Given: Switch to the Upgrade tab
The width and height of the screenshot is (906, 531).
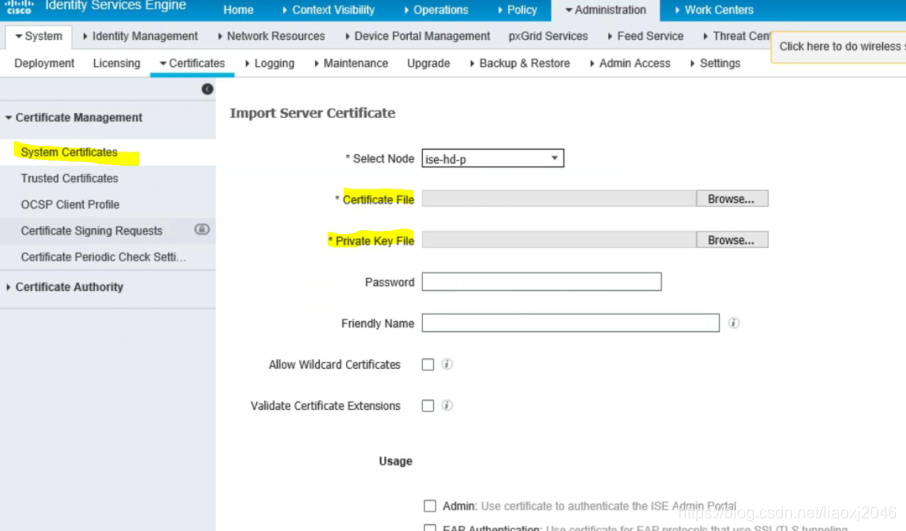Looking at the screenshot, I should pyautogui.click(x=428, y=63).
